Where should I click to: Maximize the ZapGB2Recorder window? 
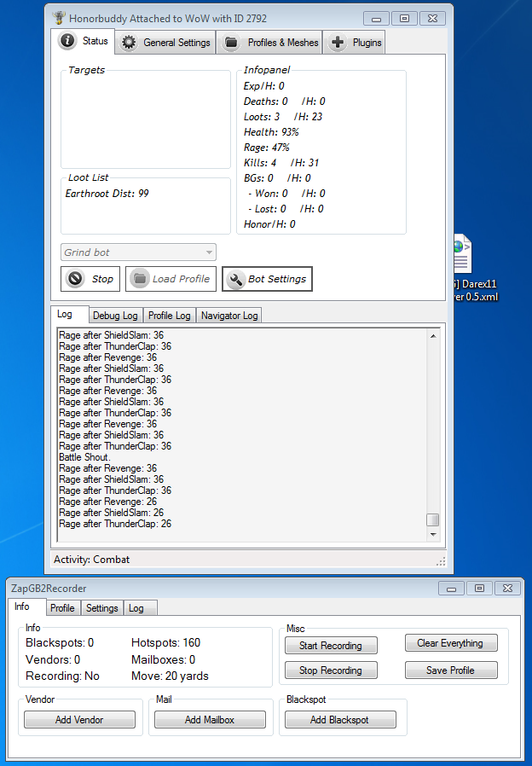(x=479, y=589)
